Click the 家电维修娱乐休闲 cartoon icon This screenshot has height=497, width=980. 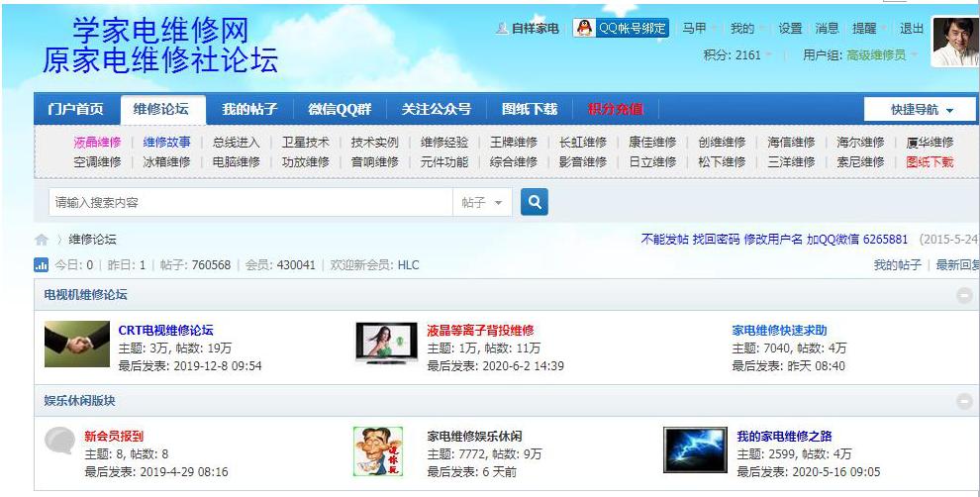tap(378, 451)
